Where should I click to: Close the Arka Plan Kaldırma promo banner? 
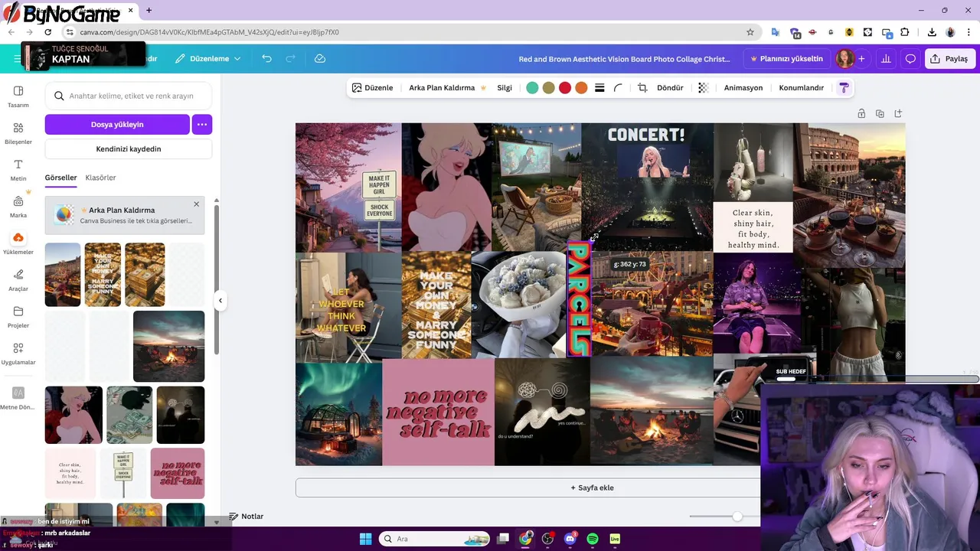point(196,204)
